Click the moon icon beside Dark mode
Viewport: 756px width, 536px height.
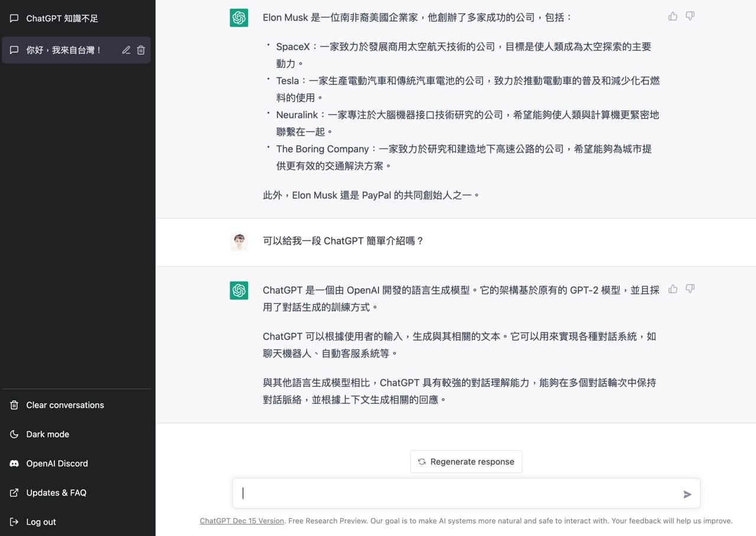[x=14, y=434]
